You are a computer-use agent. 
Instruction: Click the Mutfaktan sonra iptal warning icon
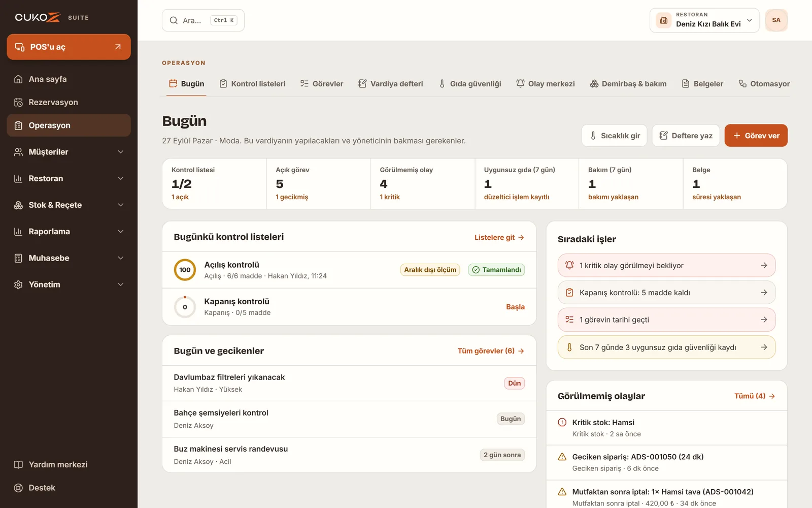pyautogui.click(x=562, y=492)
